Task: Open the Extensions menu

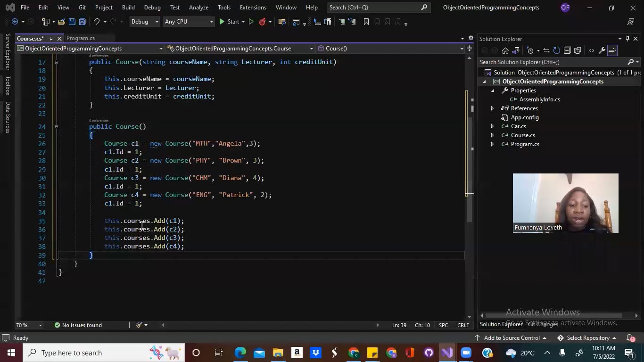Action: click(x=253, y=8)
